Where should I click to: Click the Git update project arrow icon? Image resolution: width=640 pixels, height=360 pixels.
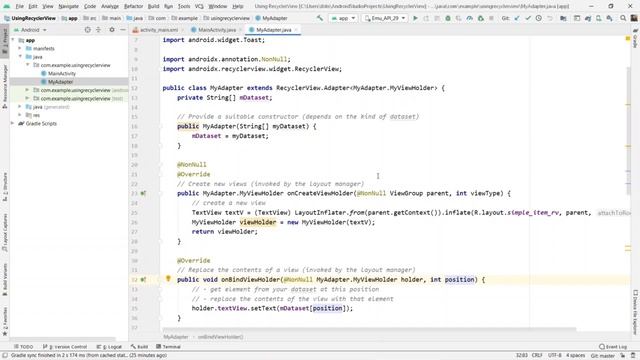(x=517, y=18)
